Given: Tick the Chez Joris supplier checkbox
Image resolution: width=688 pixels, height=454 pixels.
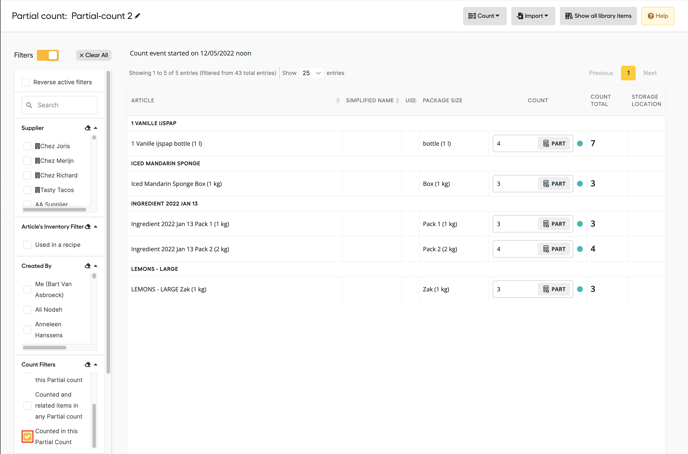Looking at the screenshot, I should point(27,146).
